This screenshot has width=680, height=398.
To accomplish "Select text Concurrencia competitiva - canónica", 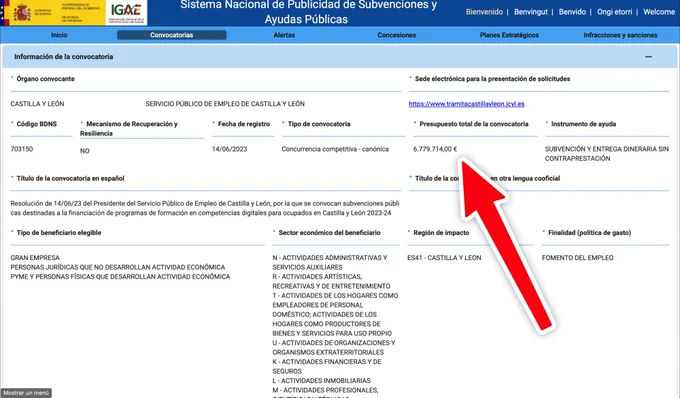I will coord(335,149).
